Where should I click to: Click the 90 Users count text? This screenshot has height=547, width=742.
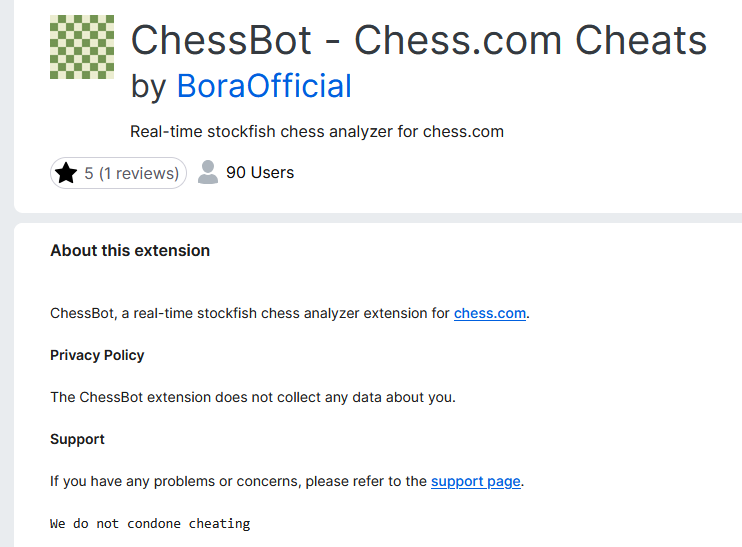pyautogui.click(x=260, y=172)
